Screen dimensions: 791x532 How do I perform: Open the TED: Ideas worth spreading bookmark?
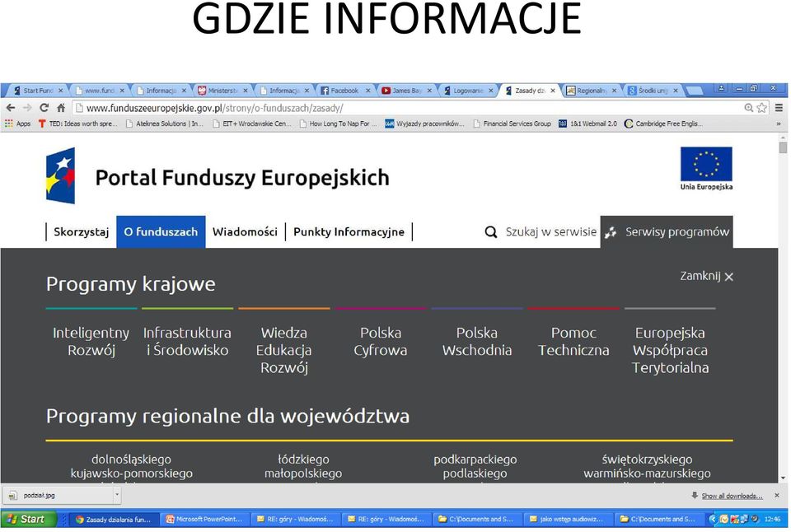click(78, 124)
